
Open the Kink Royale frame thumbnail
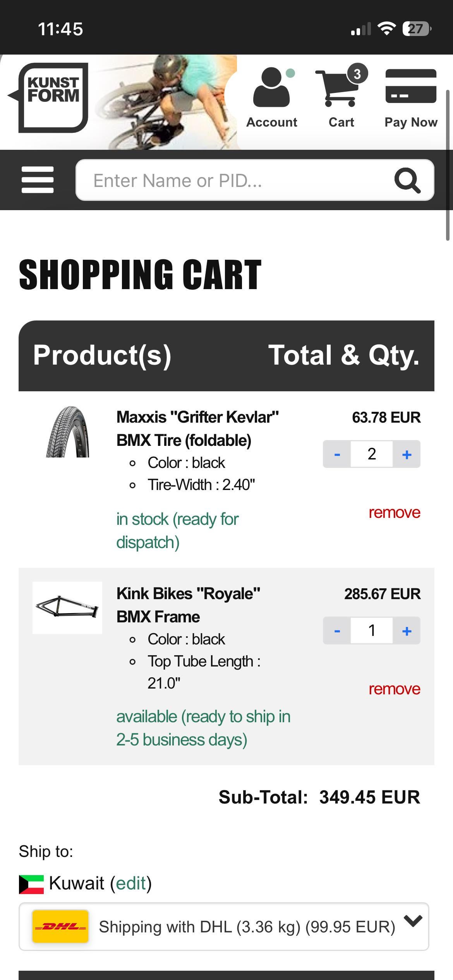[67, 608]
